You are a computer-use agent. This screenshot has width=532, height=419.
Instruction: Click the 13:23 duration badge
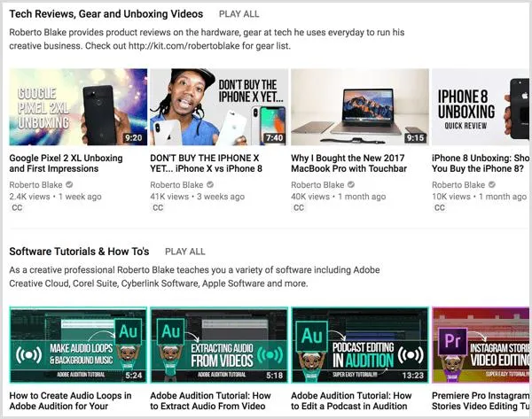413,376
